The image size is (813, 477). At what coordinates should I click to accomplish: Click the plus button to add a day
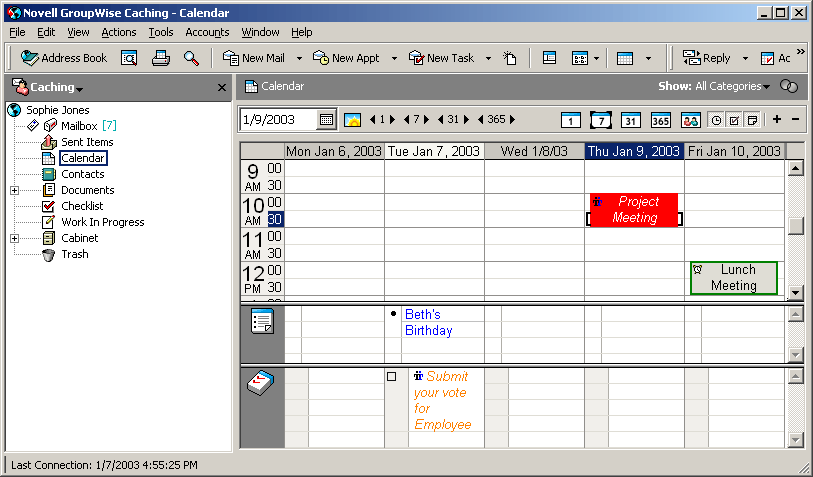pyautogui.click(x=777, y=120)
